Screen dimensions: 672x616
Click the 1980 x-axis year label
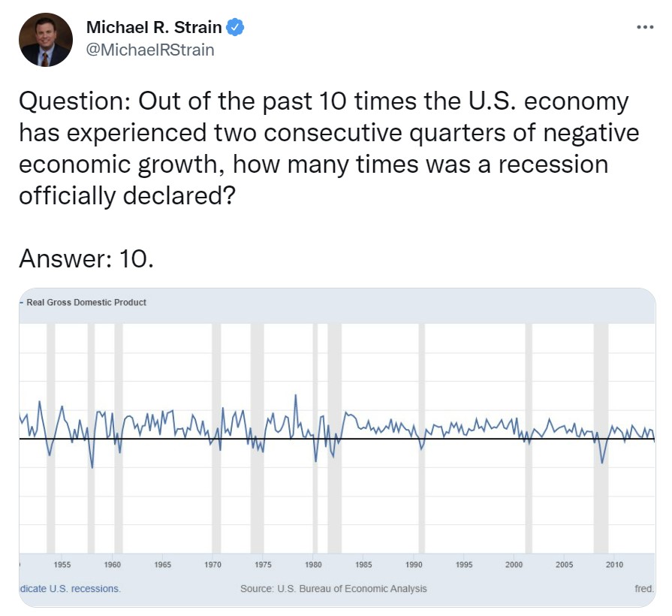click(313, 565)
